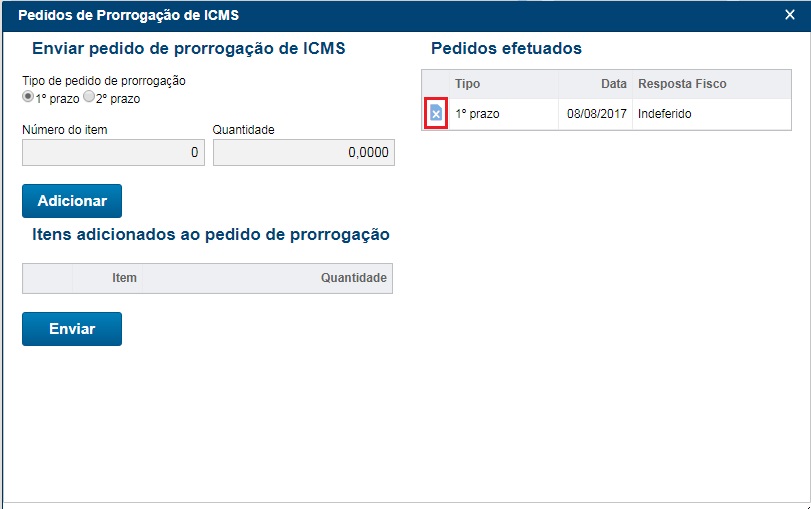The image size is (811, 509).
Task: Submit the request with the Enviar button
Action: (72, 329)
